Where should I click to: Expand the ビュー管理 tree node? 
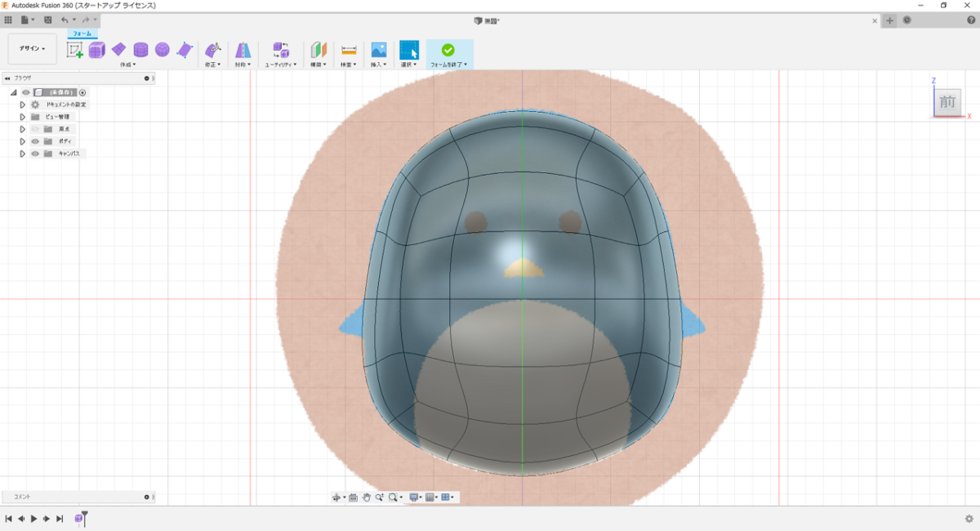[23, 117]
